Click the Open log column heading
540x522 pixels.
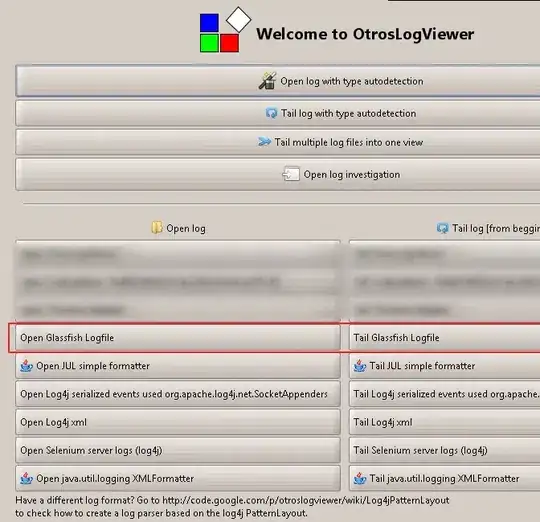click(178, 228)
